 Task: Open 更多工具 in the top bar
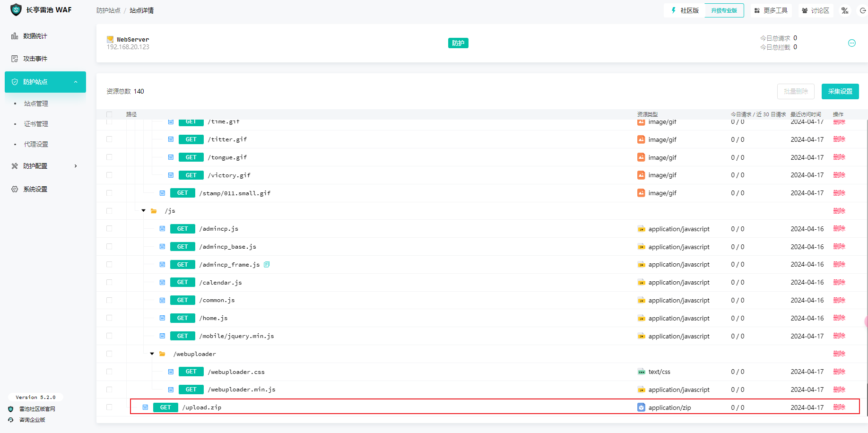[771, 10]
